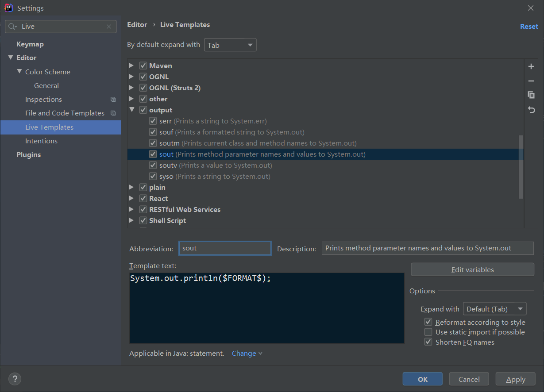Expand the OGNL template group arrow
The image size is (544, 392).
[x=131, y=77]
